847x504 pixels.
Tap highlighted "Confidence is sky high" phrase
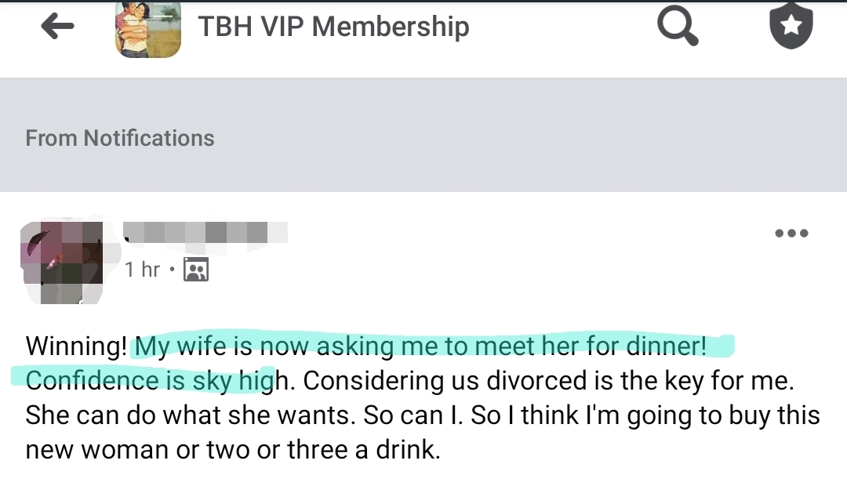click(x=149, y=380)
